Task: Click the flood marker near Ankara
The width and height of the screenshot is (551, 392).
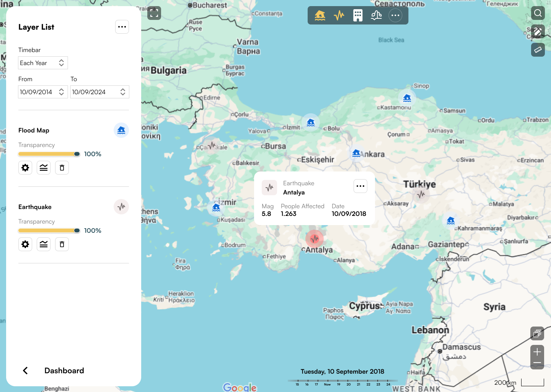Action: [356, 153]
